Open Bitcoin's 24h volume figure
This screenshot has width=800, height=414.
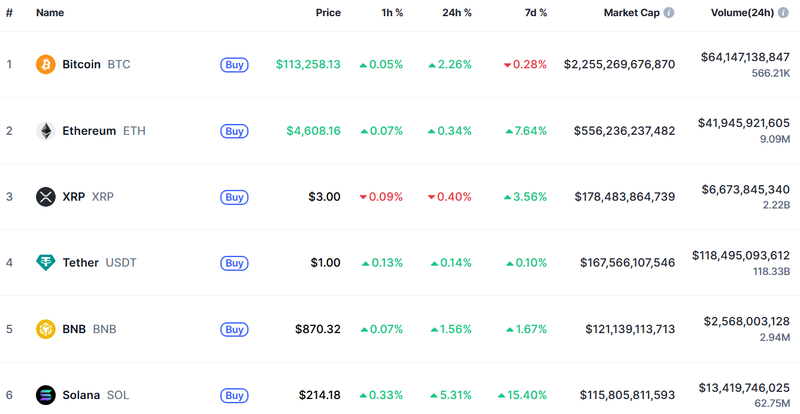745,57
